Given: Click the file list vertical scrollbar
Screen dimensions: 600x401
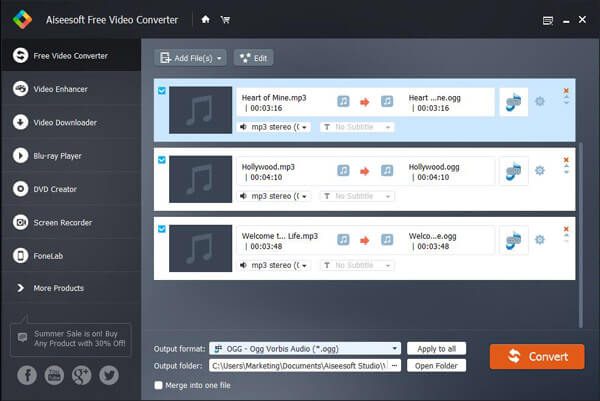Looking at the screenshot, I should click(581, 235).
